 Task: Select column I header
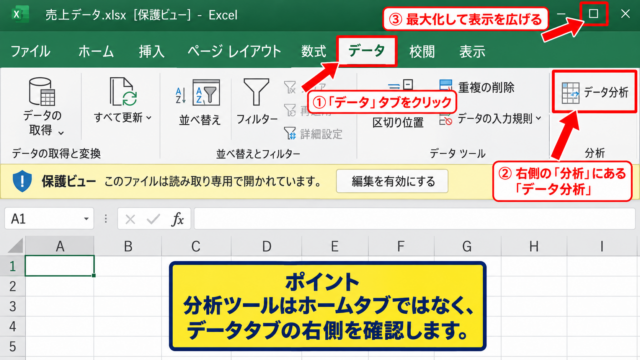coord(602,247)
